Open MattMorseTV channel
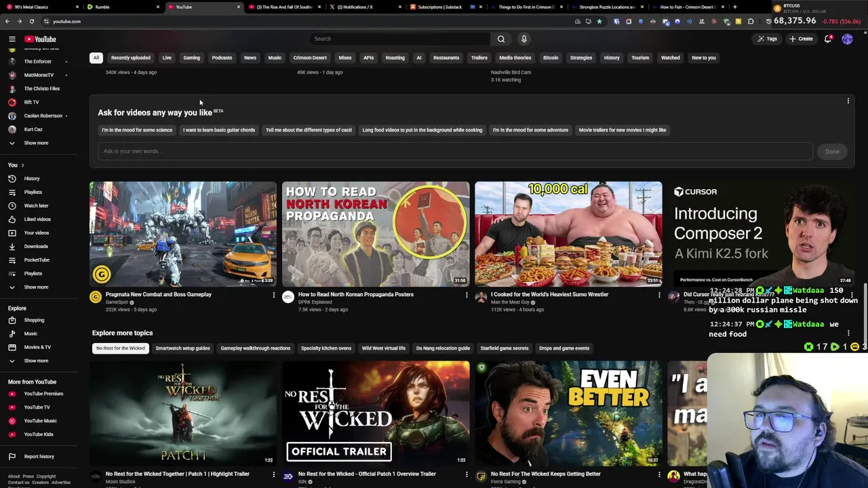The width and height of the screenshot is (868, 488). [39, 75]
